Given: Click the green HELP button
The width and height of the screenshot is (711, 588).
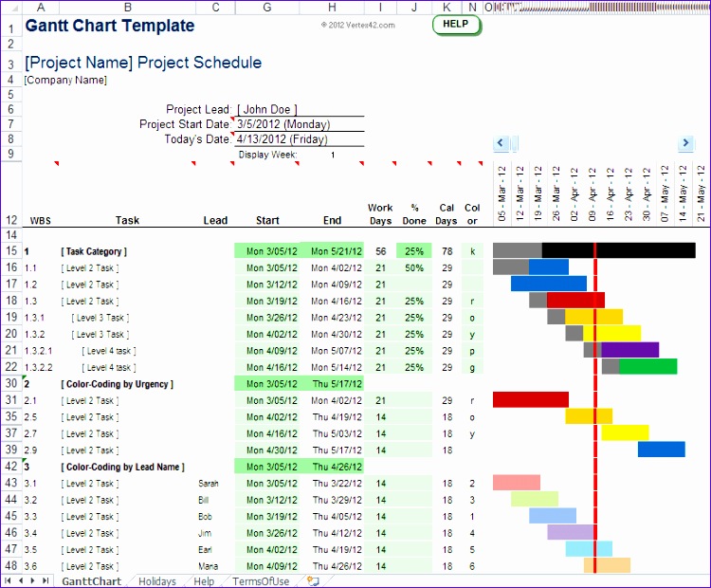Looking at the screenshot, I should 456,25.
